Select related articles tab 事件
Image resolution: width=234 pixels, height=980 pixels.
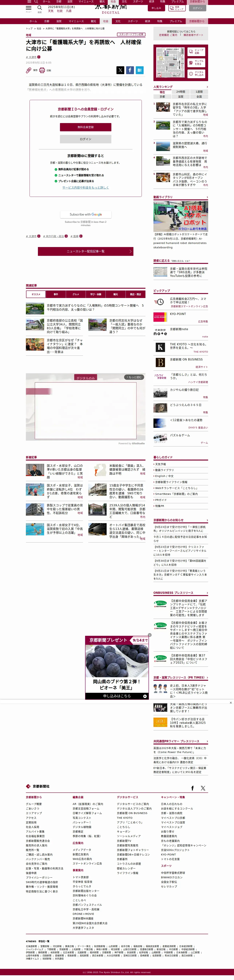point(56,294)
